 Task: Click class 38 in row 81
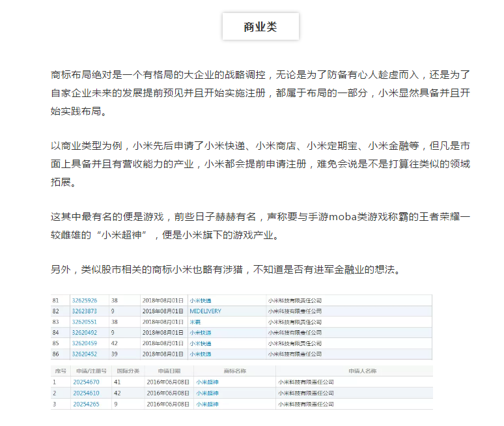click(115, 301)
